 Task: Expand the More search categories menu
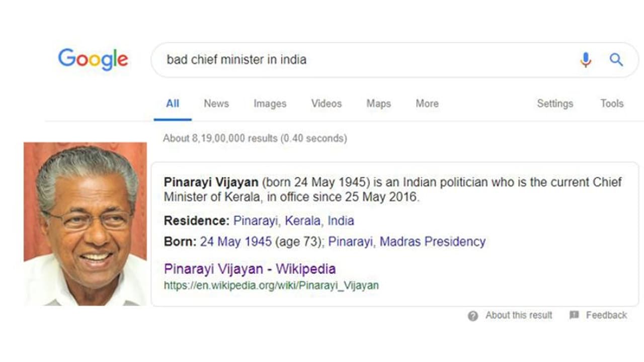pyautogui.click(x=426, y=104)
